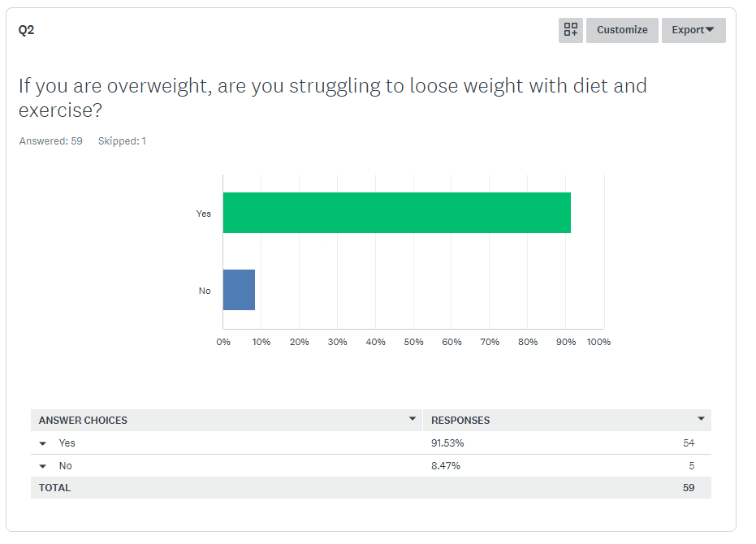The image size is (756, 544).
Task: Click the Yes label on chart axis
Action: [x=203, y=214]
